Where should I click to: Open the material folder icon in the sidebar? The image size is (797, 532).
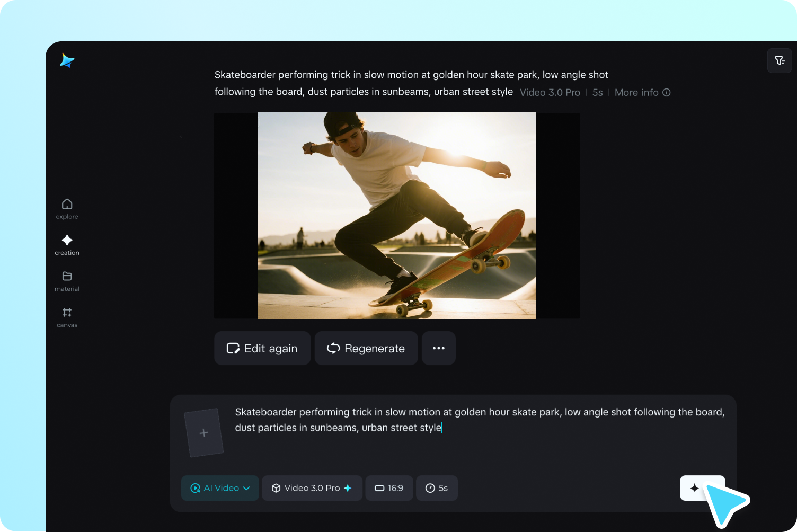point(67,276)
